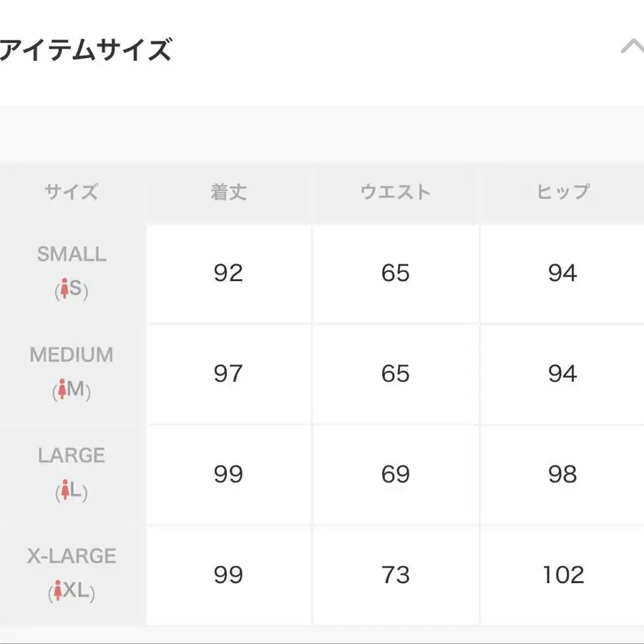Click the person icon beside XL size
This screenshot has width=644, height=644.
point(57,592)
